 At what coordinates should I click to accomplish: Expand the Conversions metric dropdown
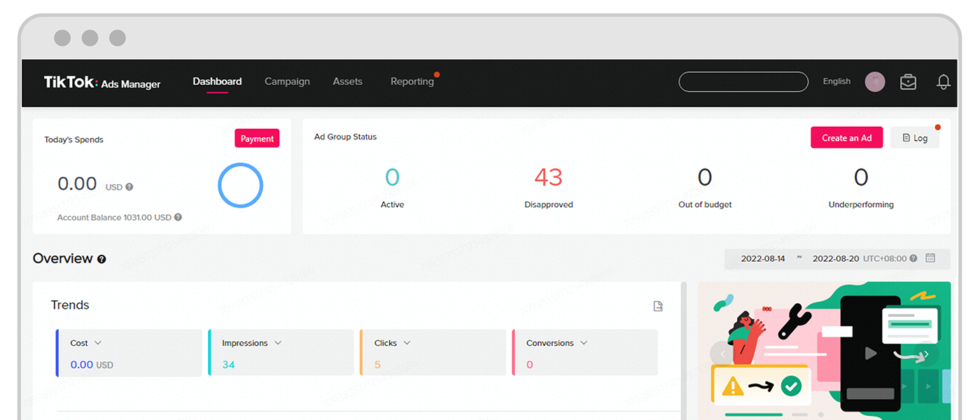(x=584, y=343)
